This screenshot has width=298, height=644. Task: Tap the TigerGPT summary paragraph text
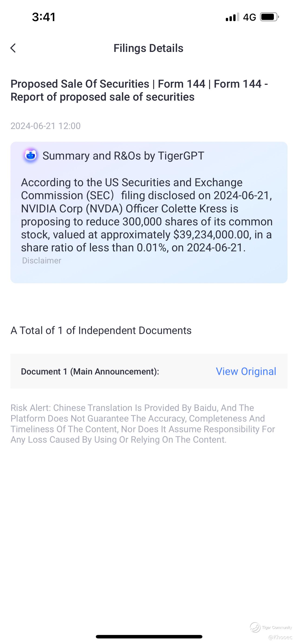[x=147, y=215]
